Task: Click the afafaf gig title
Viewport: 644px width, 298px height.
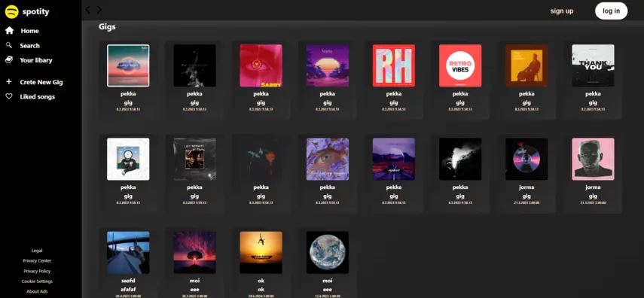Action: [128, 290]
